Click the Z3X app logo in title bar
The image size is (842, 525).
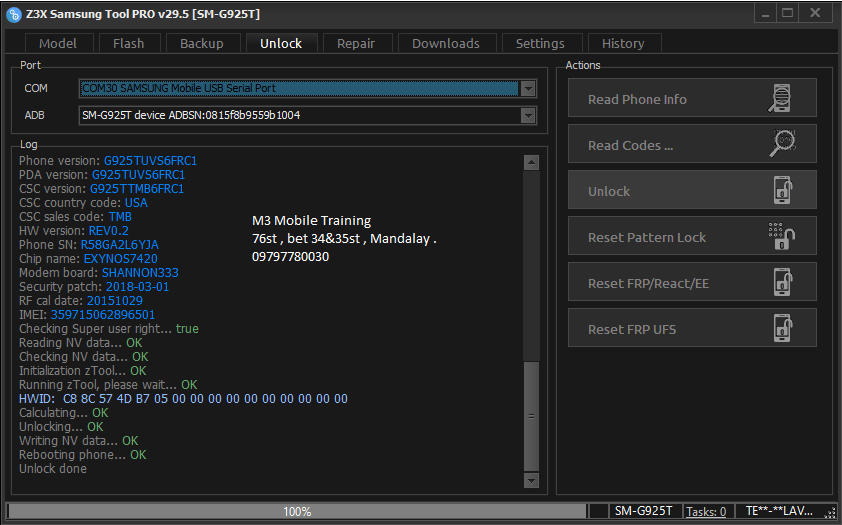tap(13, 14)
